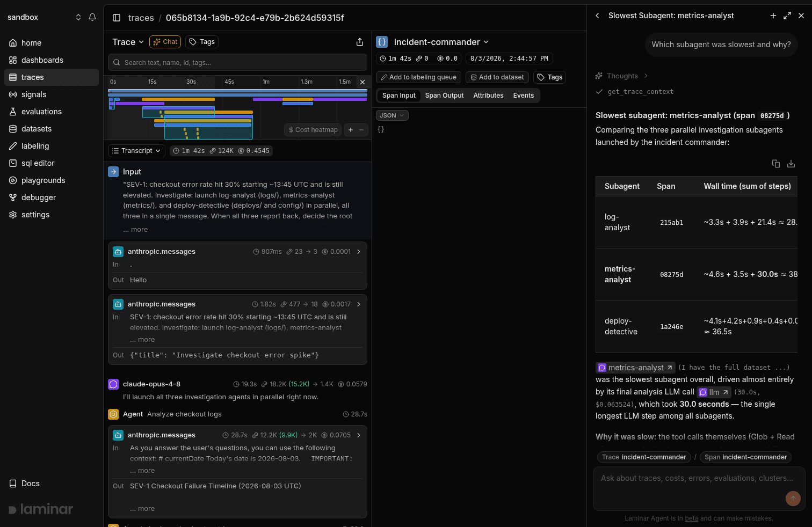
Task: Open home in sidebar
Action: (x=52, y=43)
